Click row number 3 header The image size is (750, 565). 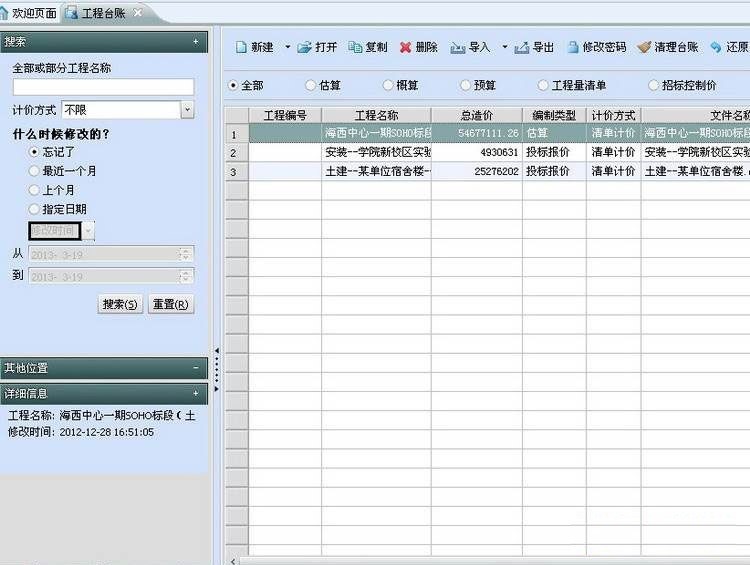click(x=237, y=172)
